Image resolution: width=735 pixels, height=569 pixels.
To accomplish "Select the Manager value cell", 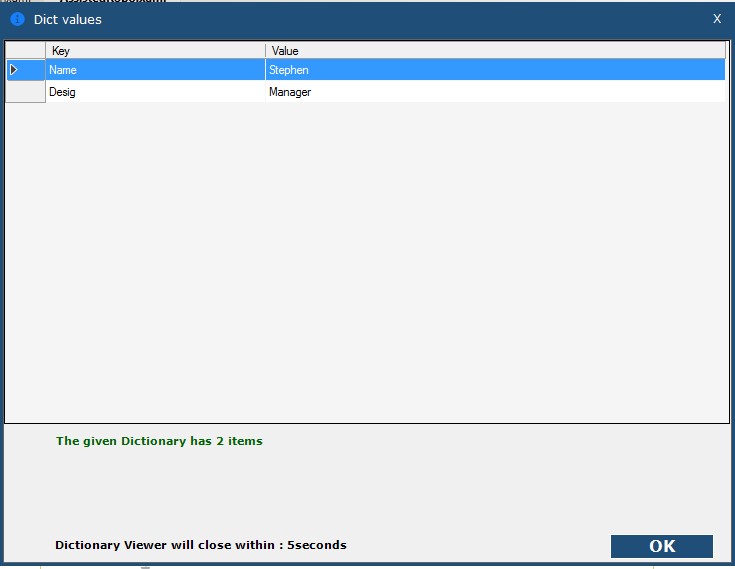I will (x=495, y=92).
